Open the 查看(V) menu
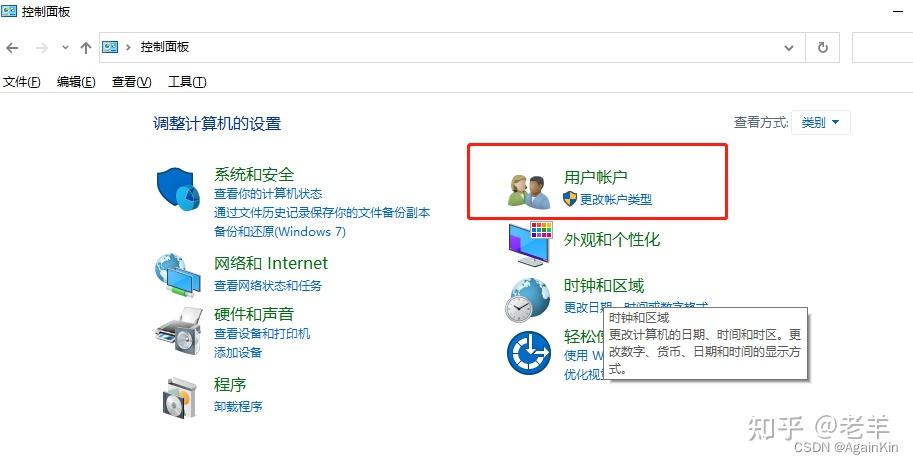The image size is (913, 464). 132,82
